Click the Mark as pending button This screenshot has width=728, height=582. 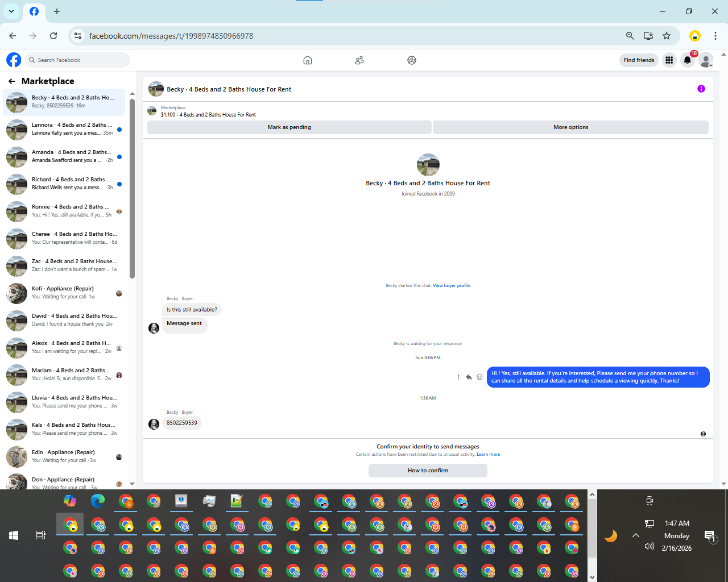(x=289, y=127)
